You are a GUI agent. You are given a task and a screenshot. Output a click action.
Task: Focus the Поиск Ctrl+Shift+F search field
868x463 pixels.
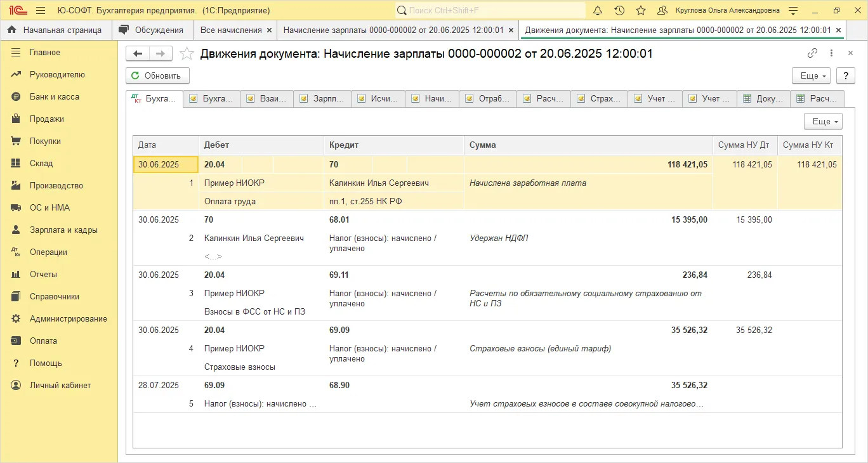(490, 11)
